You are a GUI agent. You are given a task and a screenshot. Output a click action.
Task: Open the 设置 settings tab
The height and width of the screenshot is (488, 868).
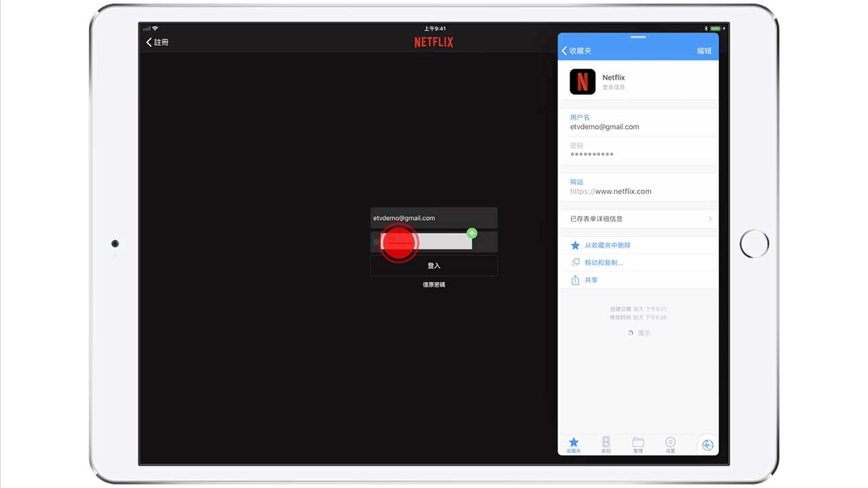coord(670,445)
